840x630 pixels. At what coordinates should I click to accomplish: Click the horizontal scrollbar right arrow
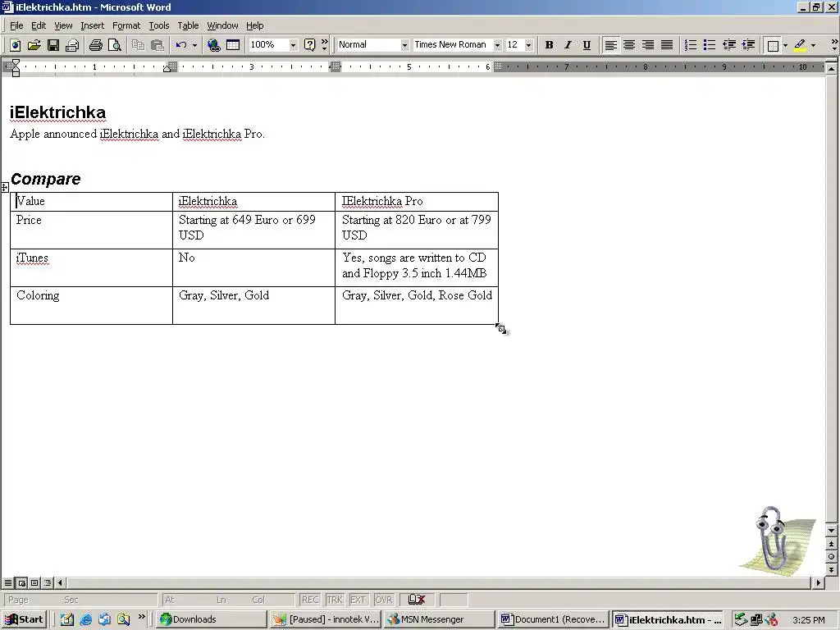click(x=818, y=582)
